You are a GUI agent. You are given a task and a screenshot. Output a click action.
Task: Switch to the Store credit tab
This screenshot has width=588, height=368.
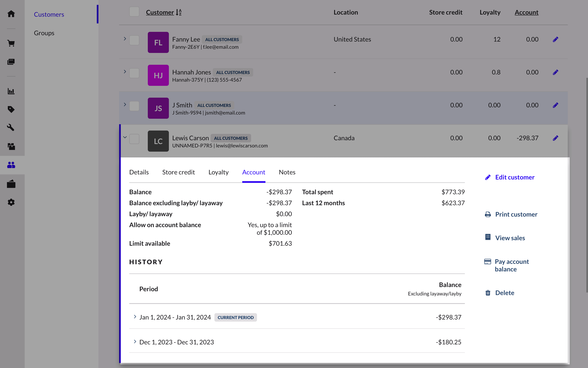178,172
